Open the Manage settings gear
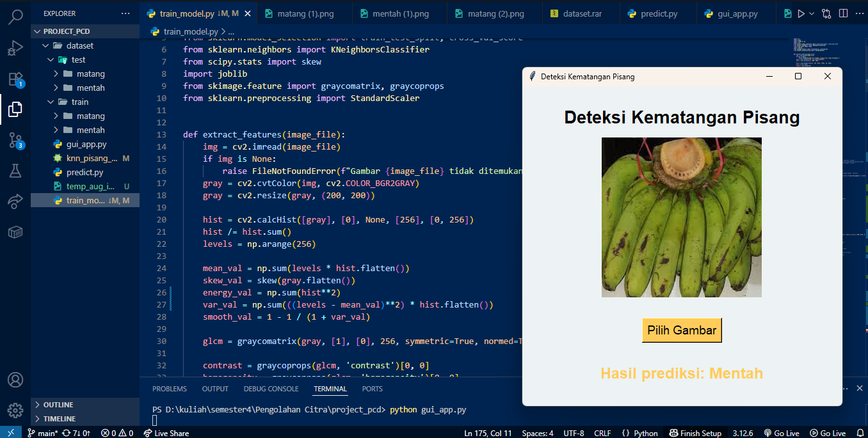Image resolution: width=868 pixels, height=438 pixels. (x=15, y=411)
